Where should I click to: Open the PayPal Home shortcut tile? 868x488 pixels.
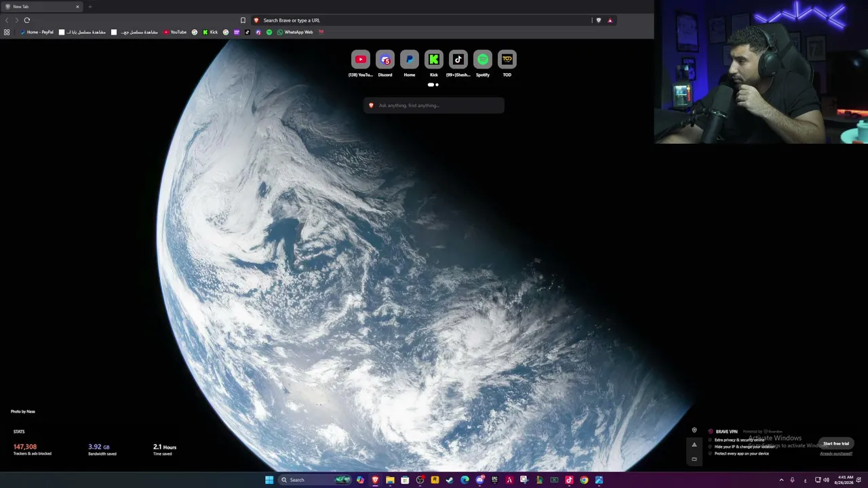pyautogui.click(x=410, y=60)
